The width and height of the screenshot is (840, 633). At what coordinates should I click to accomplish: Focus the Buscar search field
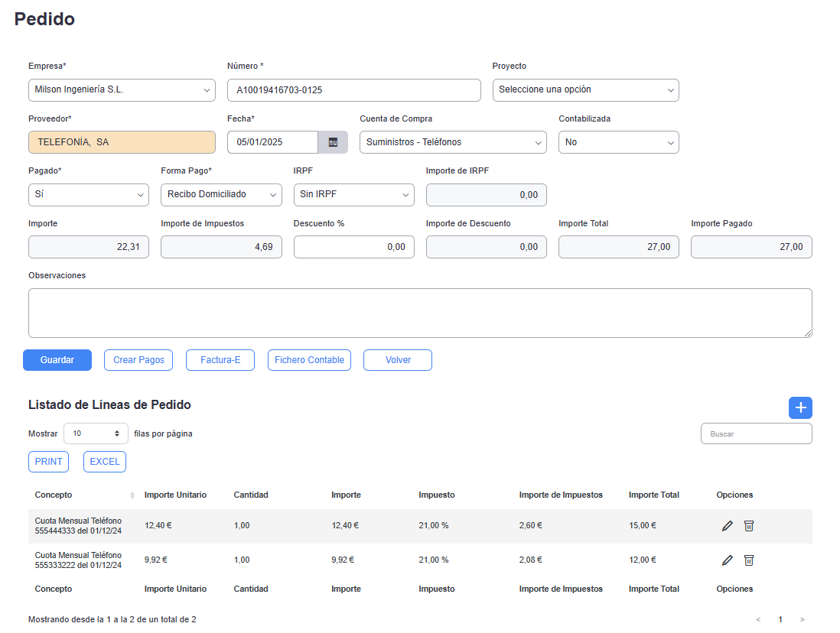[756, 433]
